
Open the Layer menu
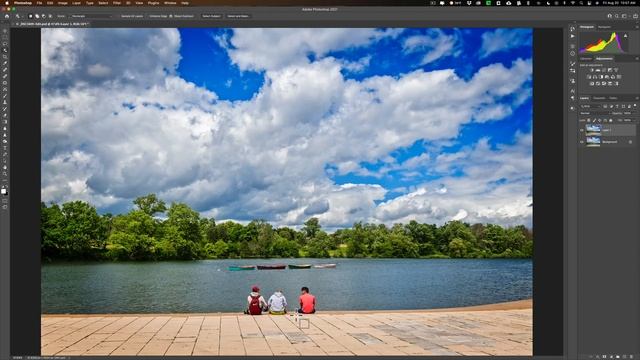coord(76,3)
